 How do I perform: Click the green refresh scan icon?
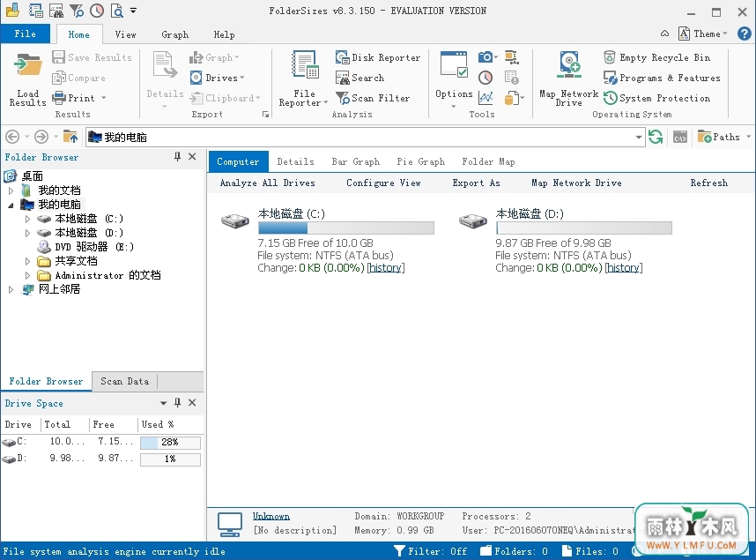pos(656,137)
